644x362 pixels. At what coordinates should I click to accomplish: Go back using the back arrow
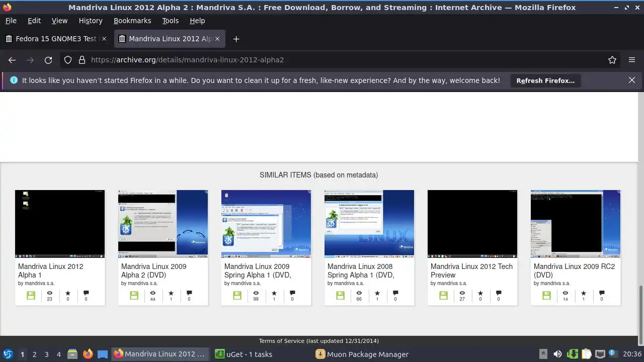pos(12,60)
